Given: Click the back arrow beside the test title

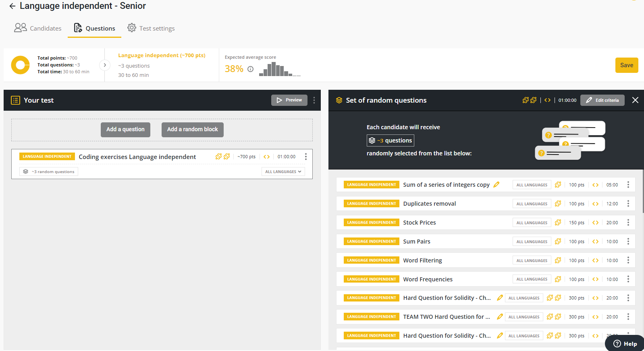Looking at the screenshot, I should click(12, 6).
